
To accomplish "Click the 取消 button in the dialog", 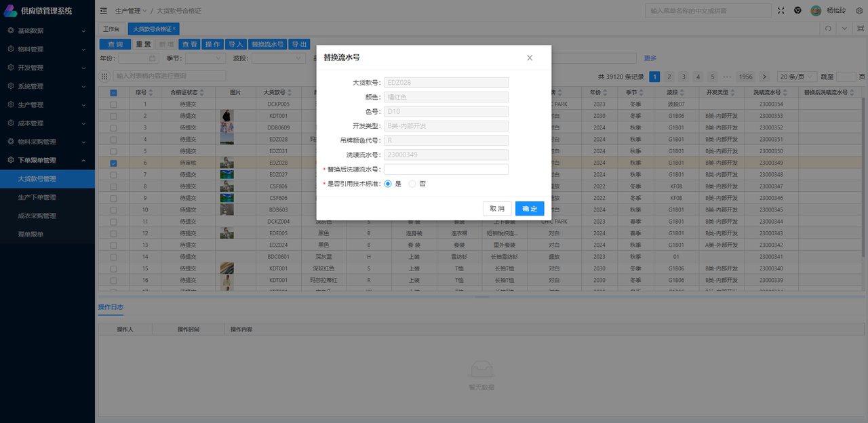I will pos(496,209).
